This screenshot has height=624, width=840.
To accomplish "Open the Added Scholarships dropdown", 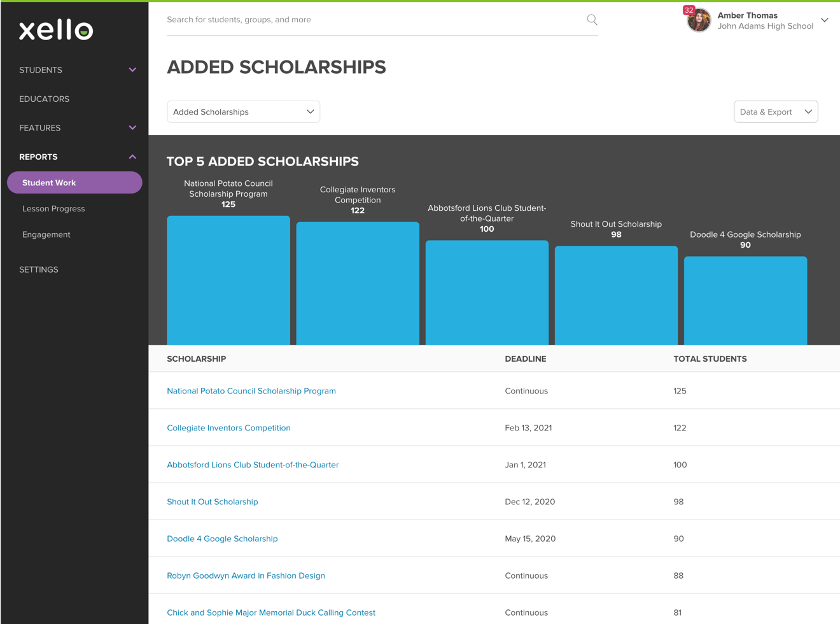I will tap(243, 111).
